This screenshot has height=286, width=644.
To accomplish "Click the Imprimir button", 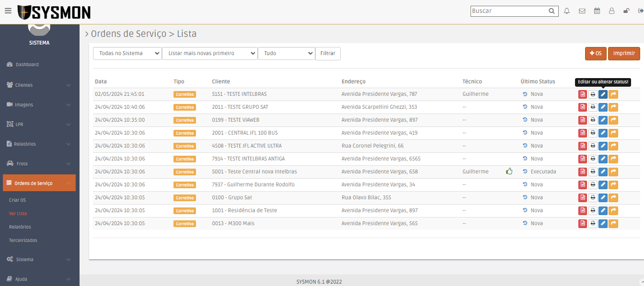I will tap(624, 54).
